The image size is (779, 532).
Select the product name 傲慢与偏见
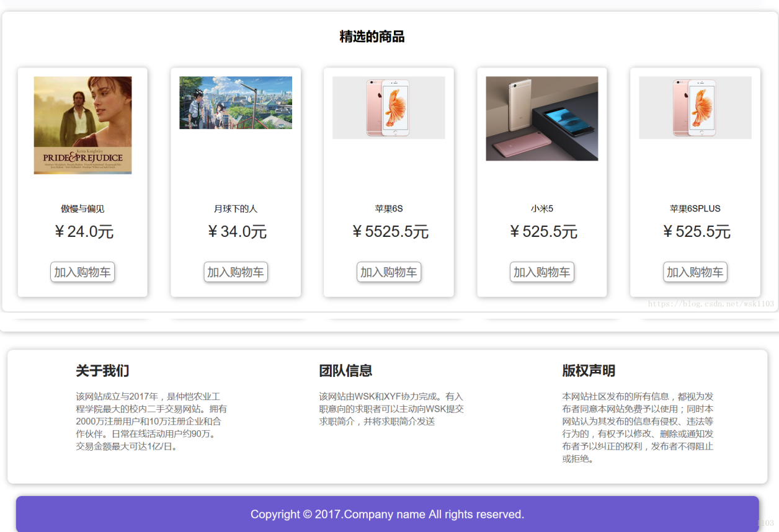82,209
